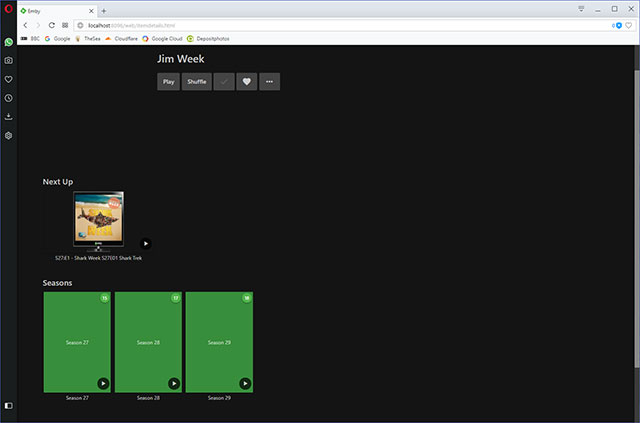640x423 pixels.
Task: Play Season 29 with its play button
Action: [245, 383]
